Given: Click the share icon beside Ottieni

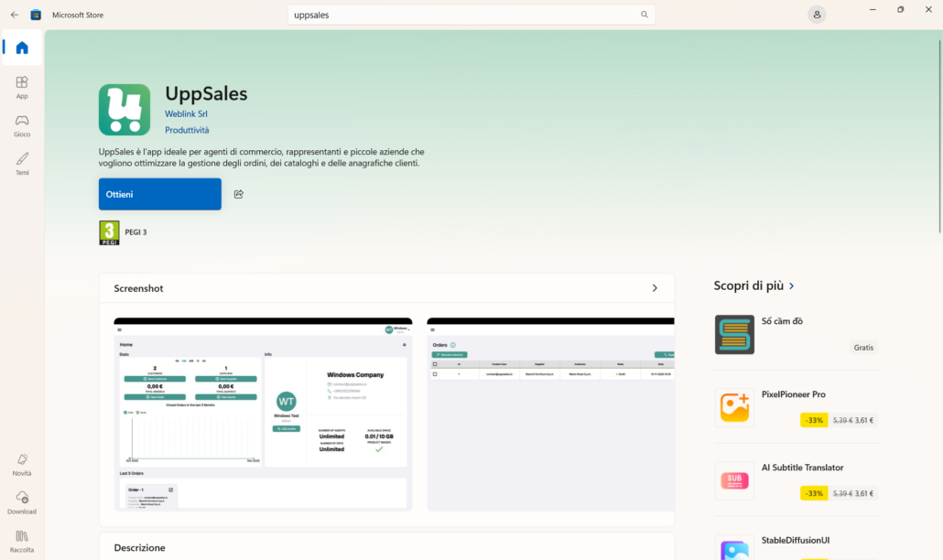Looking at the screenshot, I should coord(238,193).
